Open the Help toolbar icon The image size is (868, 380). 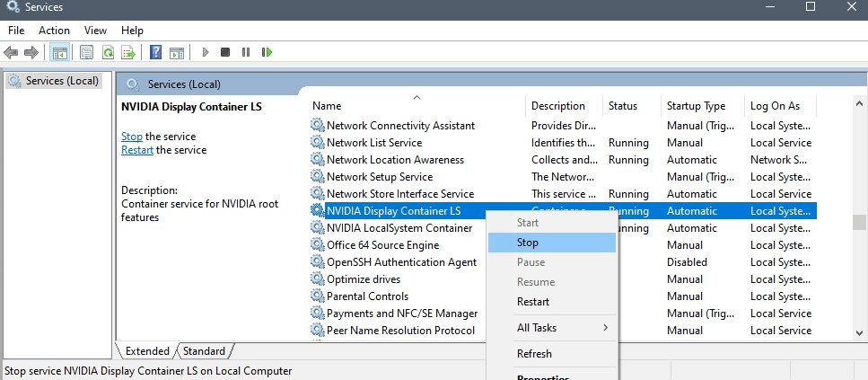coord(155,53)
